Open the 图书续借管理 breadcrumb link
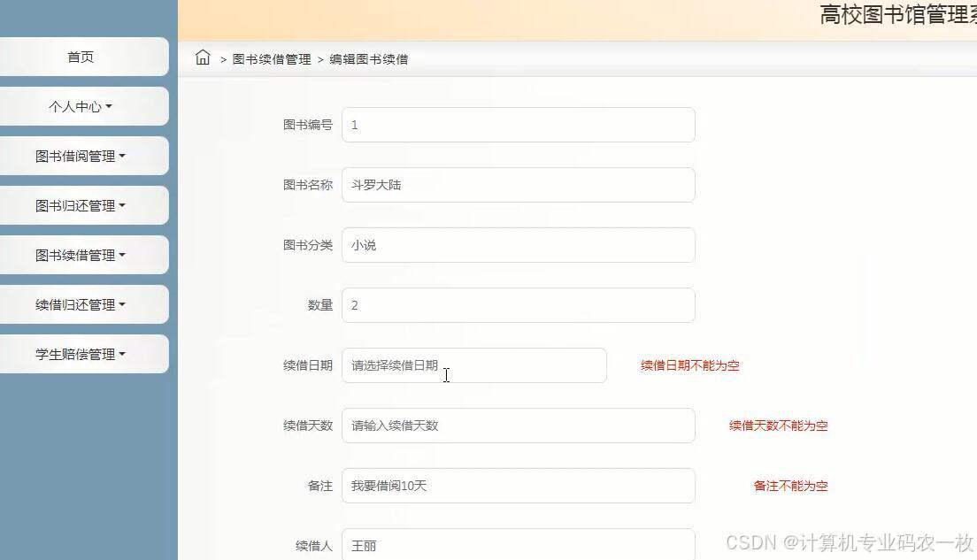 pyautogui.click(x=272, y=59)
